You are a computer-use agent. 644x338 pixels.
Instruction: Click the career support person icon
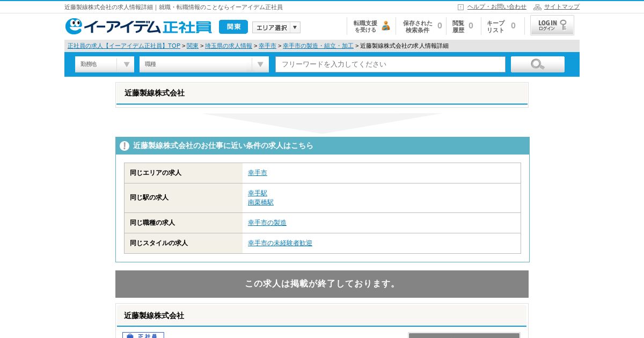386,26
